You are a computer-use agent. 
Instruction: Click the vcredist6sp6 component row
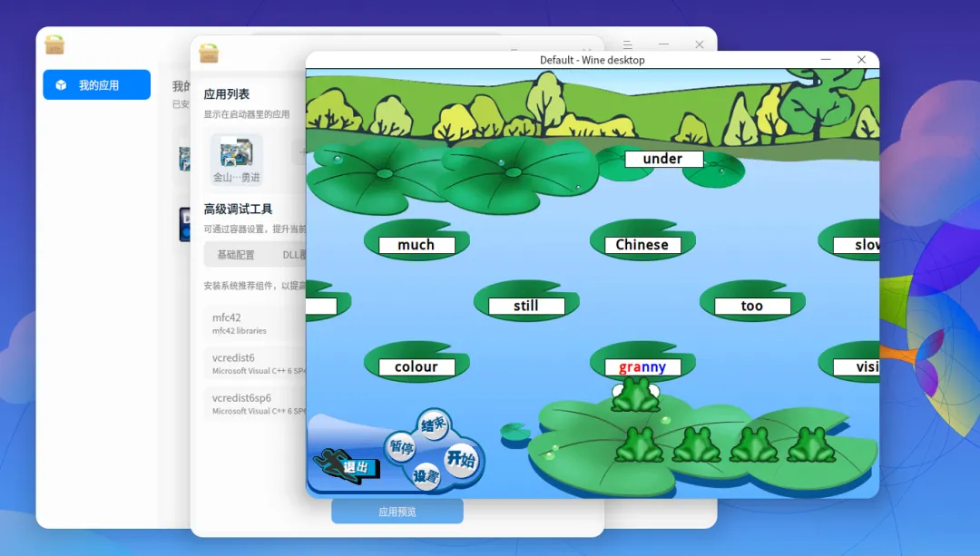pos(255,404)
